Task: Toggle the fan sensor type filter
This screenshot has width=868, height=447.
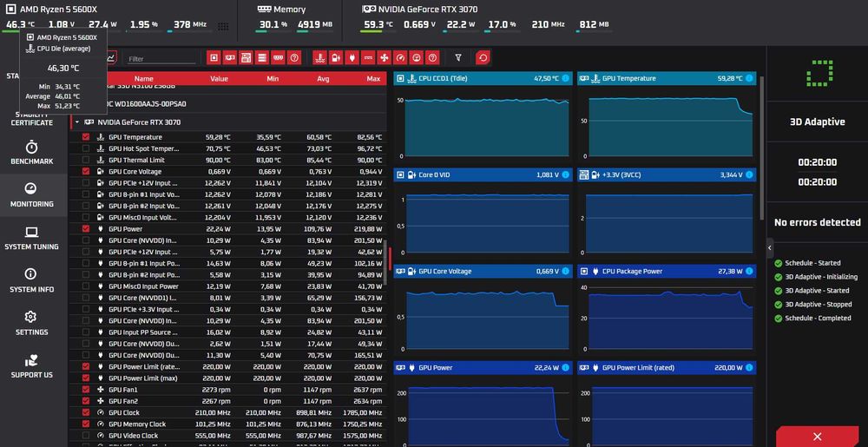Action: click(x=385, y=57)
